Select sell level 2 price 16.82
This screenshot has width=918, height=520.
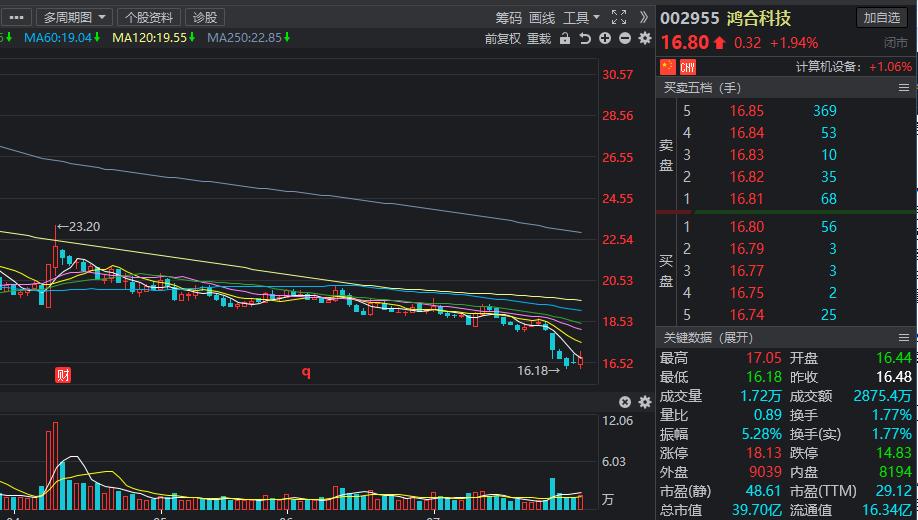[746, 177]
